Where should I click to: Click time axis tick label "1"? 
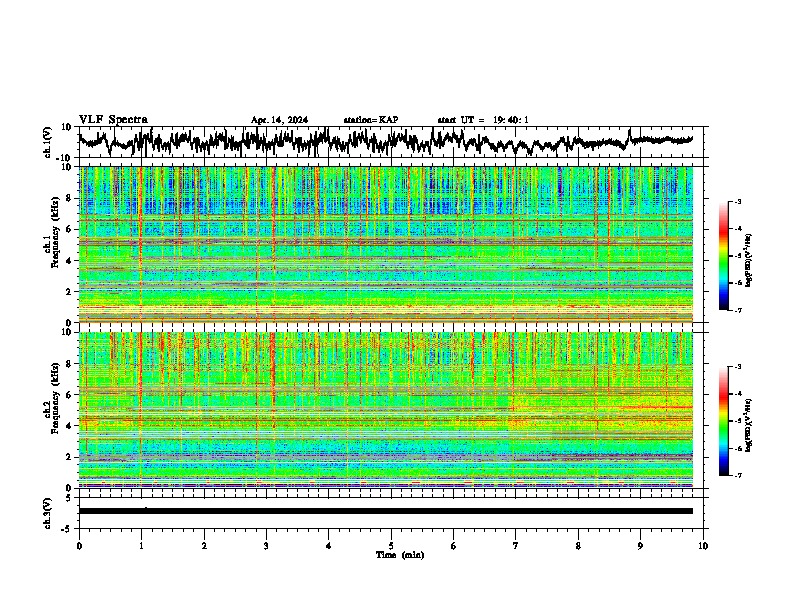point(141,546)
